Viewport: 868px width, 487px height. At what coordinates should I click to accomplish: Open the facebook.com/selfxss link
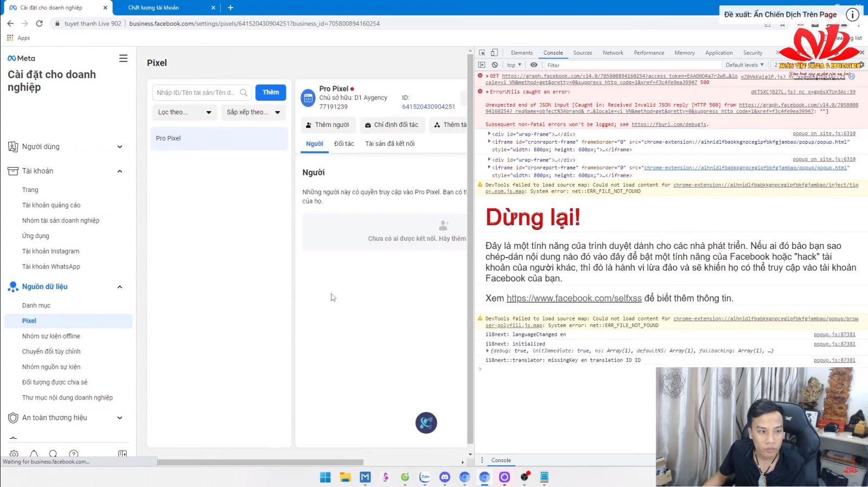tap(574, 298)
